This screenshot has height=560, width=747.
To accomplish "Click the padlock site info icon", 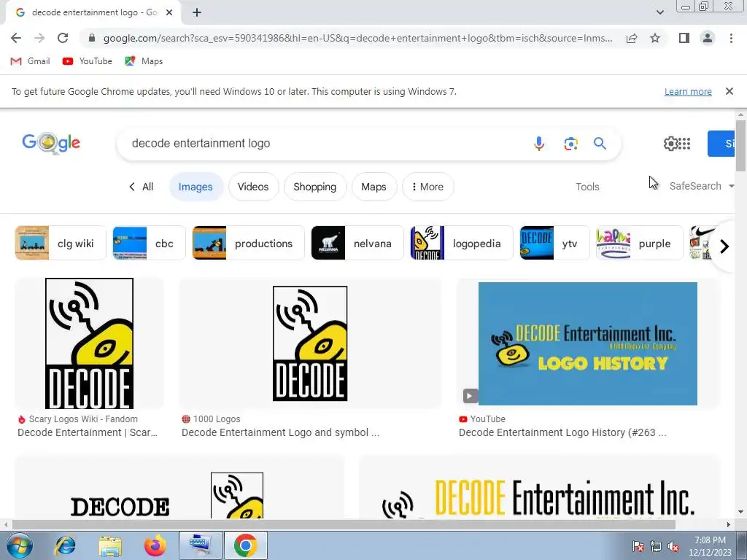I will click(92, 38).
